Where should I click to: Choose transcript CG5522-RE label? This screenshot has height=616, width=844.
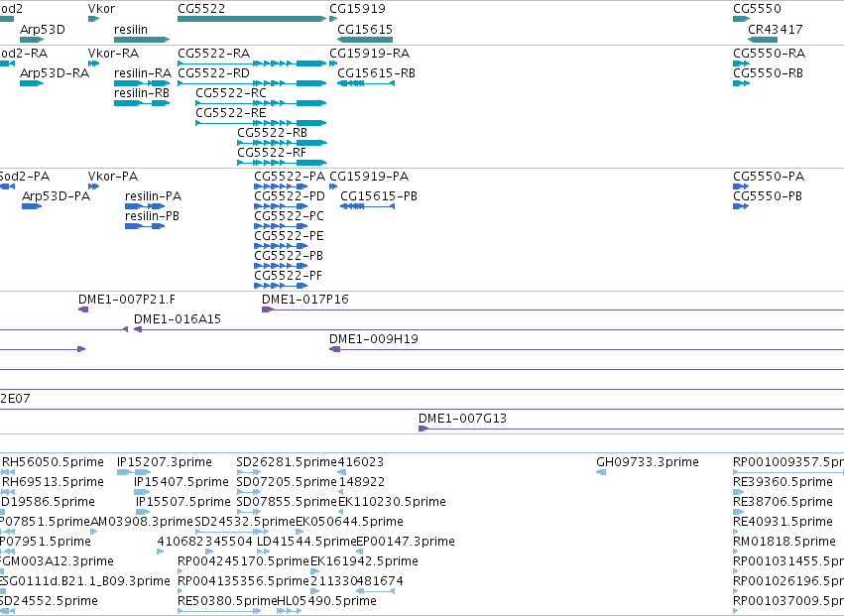(231, 112)
